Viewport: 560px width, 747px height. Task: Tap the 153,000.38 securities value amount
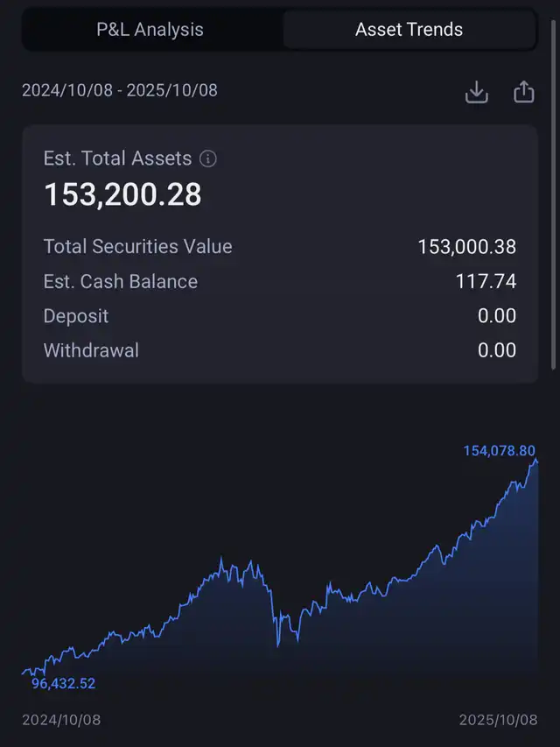point(466,247)
